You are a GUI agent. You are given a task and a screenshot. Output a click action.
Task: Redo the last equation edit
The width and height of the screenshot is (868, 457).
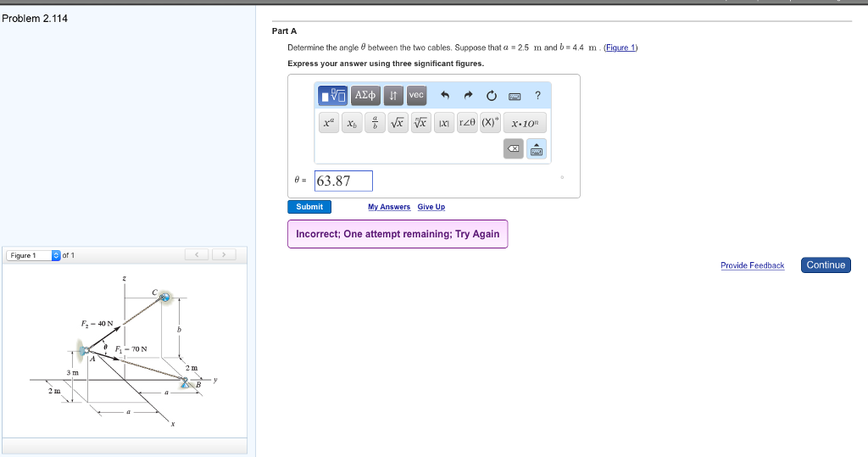coord(468,95)
